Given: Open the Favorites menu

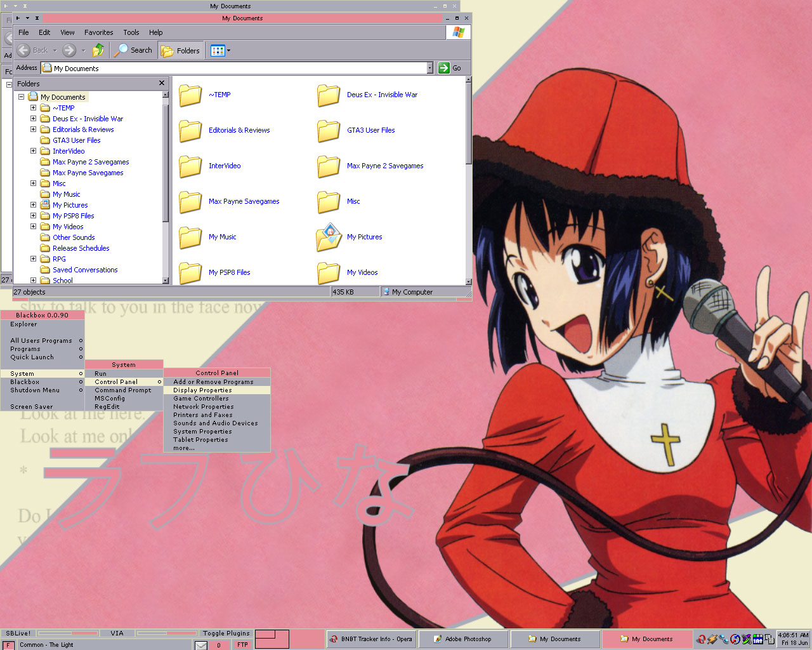Looking at the screenshot, I should tap(99, 32).
